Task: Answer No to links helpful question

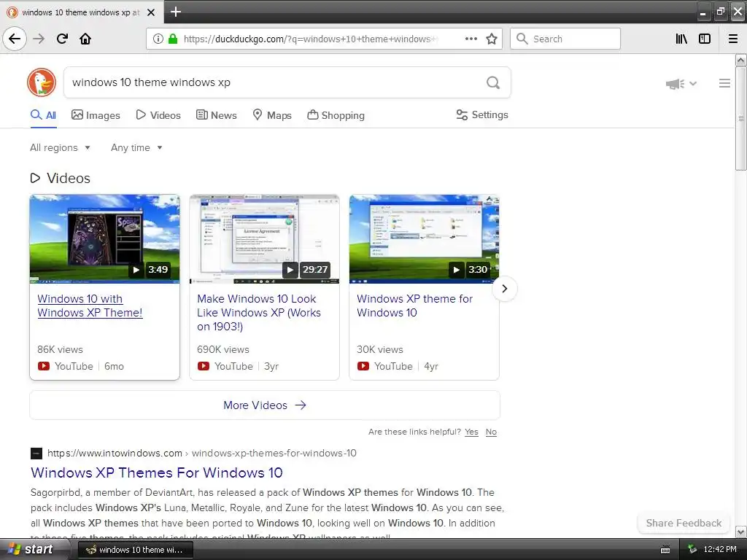Action: pyautogui.click(x=491, y=432)
